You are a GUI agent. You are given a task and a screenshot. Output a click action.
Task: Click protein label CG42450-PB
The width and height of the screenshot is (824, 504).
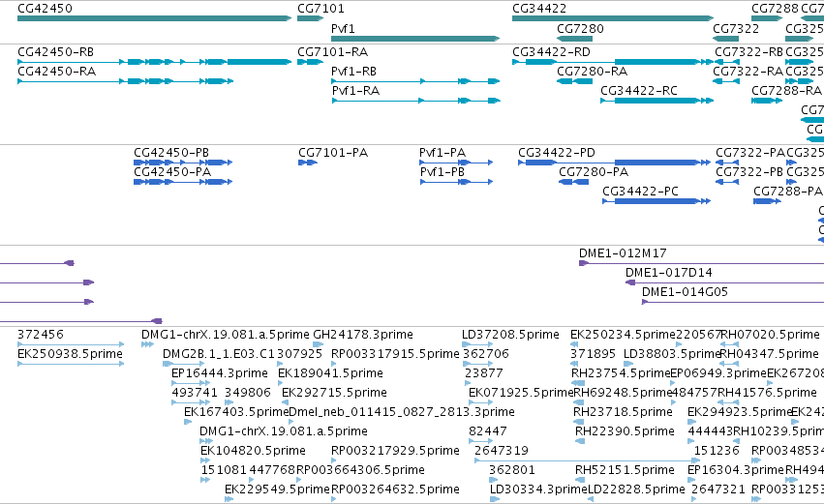click(171, 153)
